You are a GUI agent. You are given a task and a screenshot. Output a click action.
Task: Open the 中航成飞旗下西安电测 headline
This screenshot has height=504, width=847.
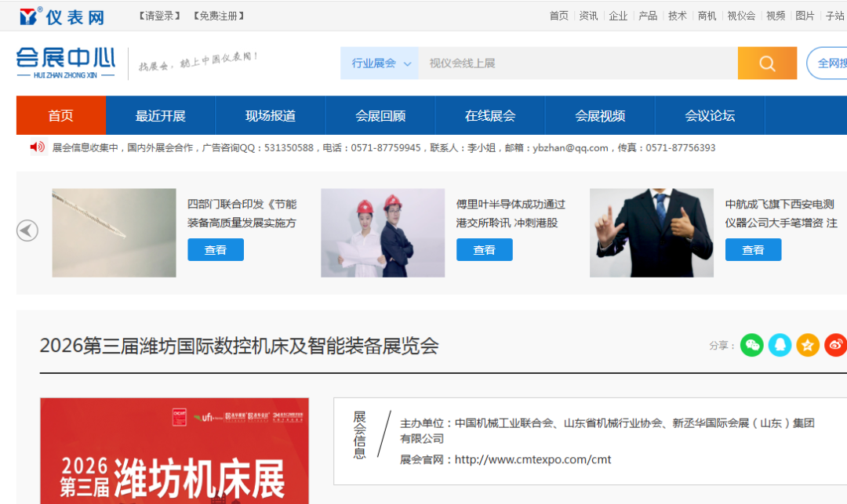point(780,204)
